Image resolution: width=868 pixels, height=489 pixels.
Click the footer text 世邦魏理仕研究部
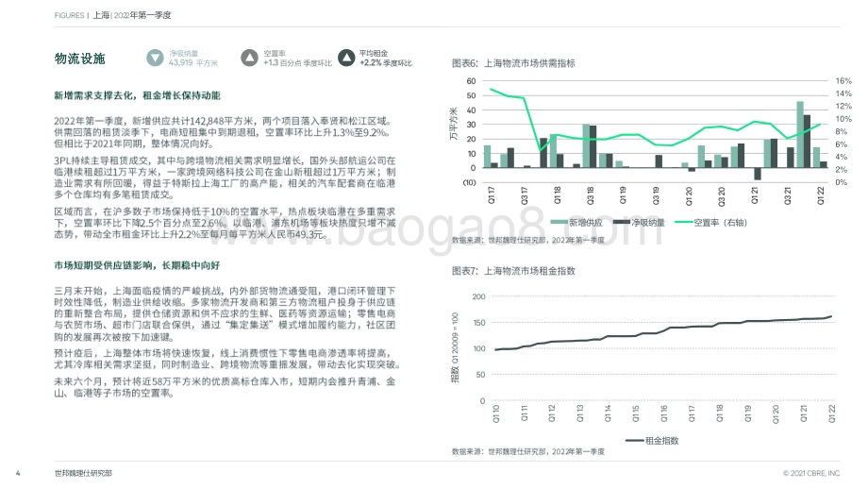click(83, 474)
